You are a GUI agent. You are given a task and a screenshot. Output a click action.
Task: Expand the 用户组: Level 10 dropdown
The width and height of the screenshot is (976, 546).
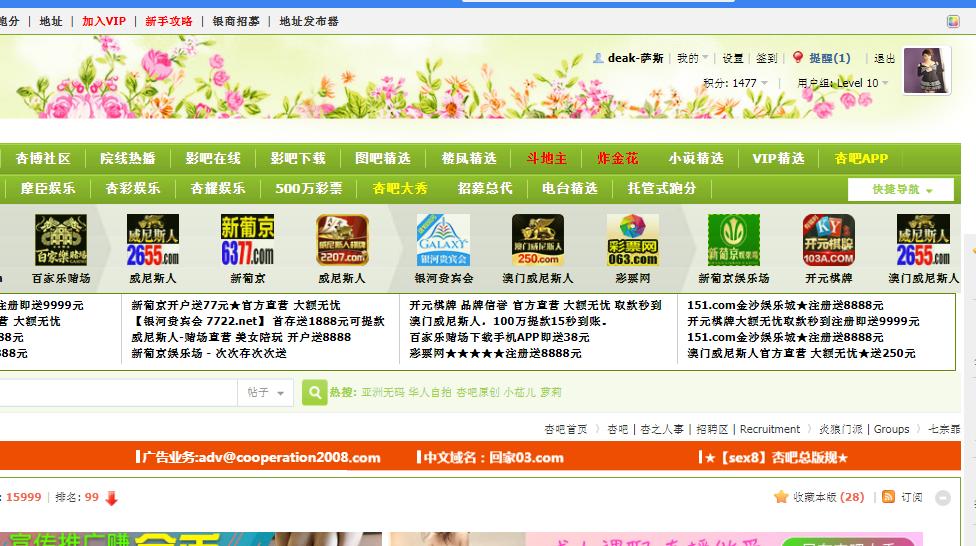point(842,83)
